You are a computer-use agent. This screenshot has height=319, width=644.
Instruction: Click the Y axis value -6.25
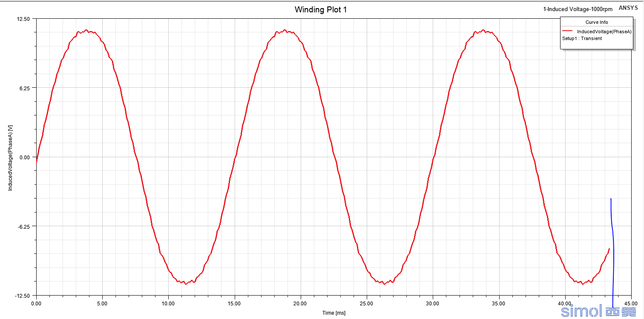pos(24,226)
